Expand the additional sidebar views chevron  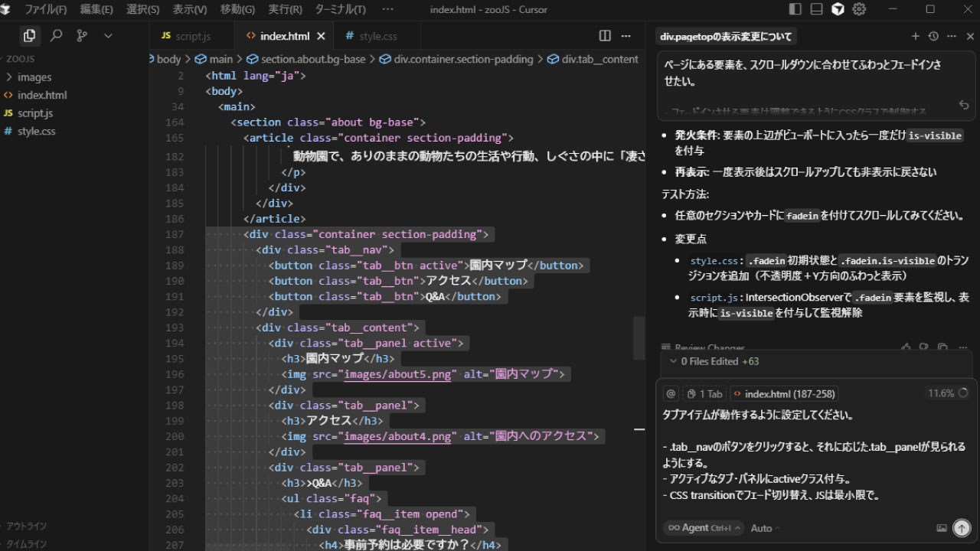(x=108, y=36)
